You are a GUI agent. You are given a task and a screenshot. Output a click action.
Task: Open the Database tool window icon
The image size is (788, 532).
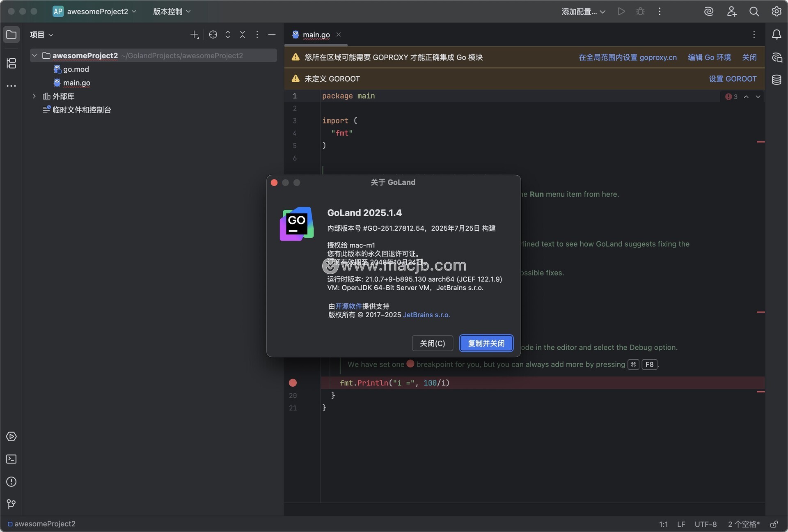click(x=777, y=80)
